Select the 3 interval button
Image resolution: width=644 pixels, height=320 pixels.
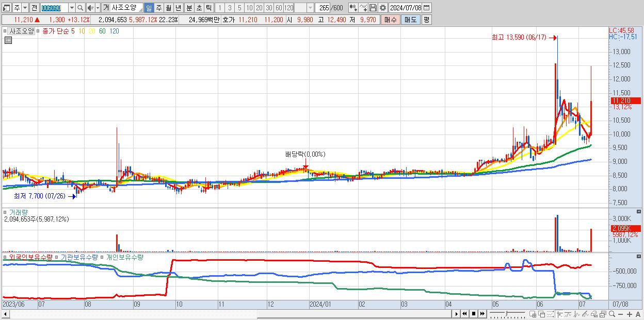tap(229, 8)
